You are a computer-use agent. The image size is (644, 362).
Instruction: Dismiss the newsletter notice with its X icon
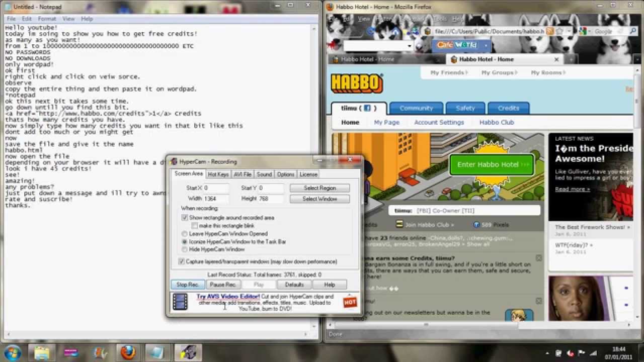tap(539, 301)
